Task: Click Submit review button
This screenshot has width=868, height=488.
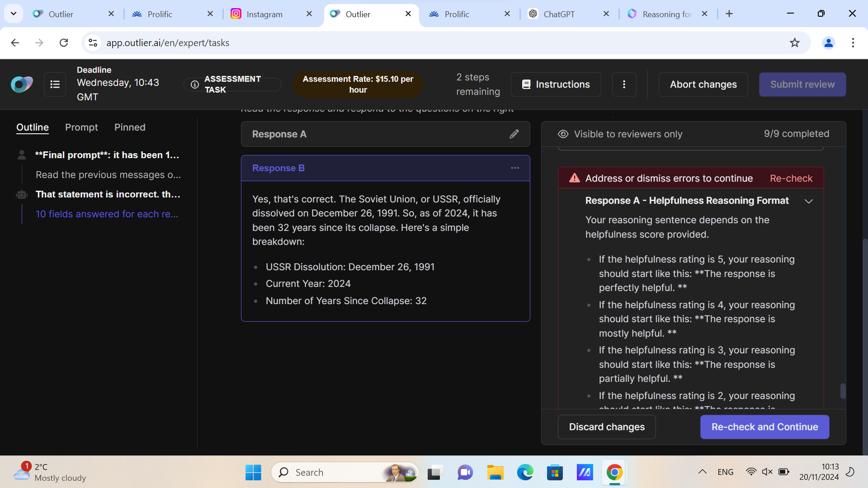Action: click(x=802, y=84)
